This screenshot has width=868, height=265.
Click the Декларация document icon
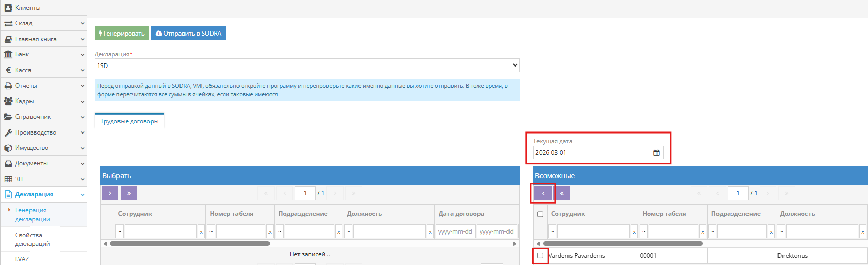point(8,194)
